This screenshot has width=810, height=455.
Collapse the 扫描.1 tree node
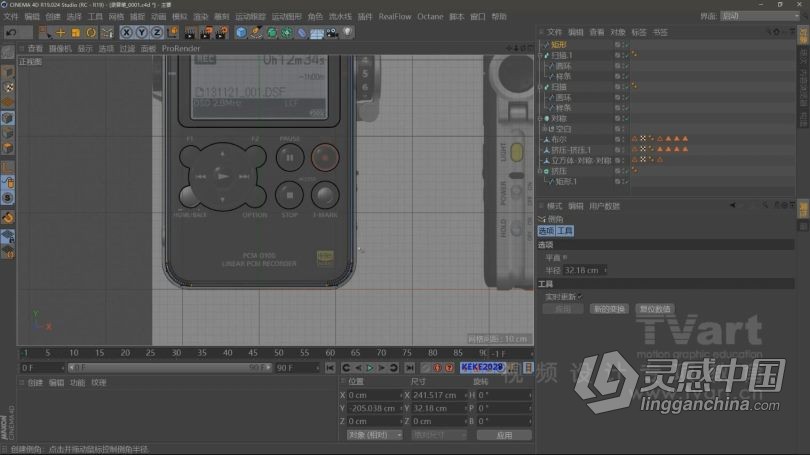tap(540, 55)
